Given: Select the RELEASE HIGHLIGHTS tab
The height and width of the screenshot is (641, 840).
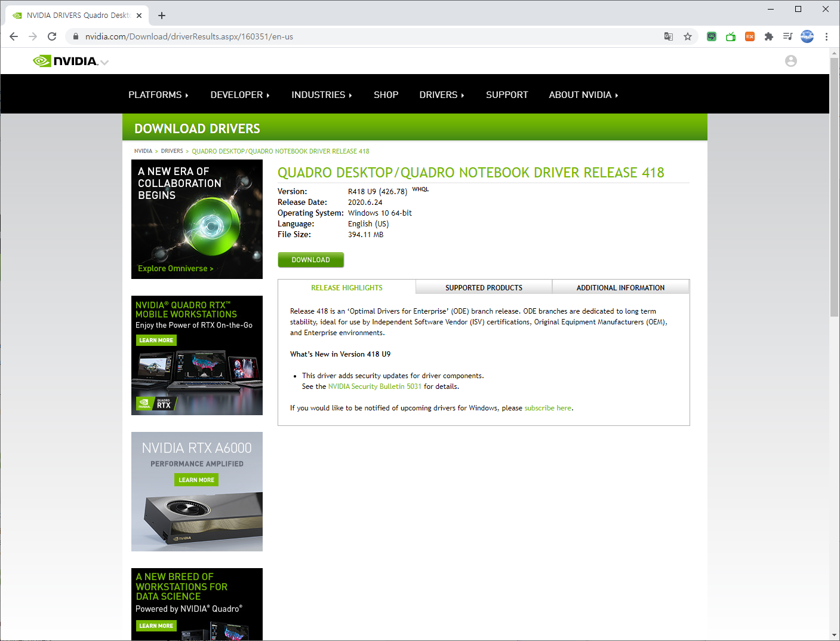Looking at the screenshot, I should coord(347,287).
